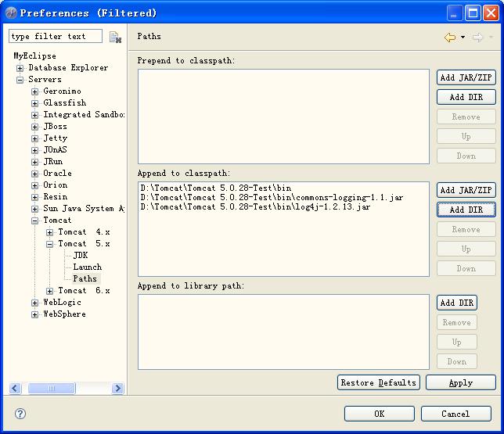Collapse the Servers tree node
Viewport: 504px width, 434px height.
tap(20, 80)
